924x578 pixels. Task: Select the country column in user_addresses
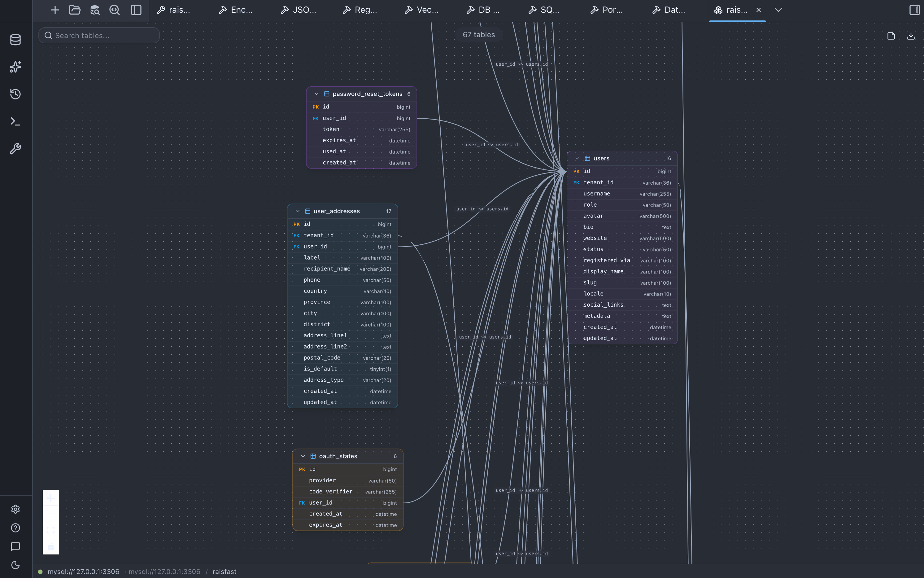pos(342,291)
